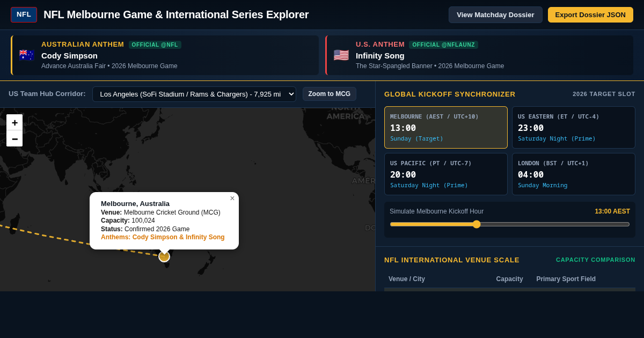
Task: Click the Australian flag icon
Action: click(x=26, y=55)
